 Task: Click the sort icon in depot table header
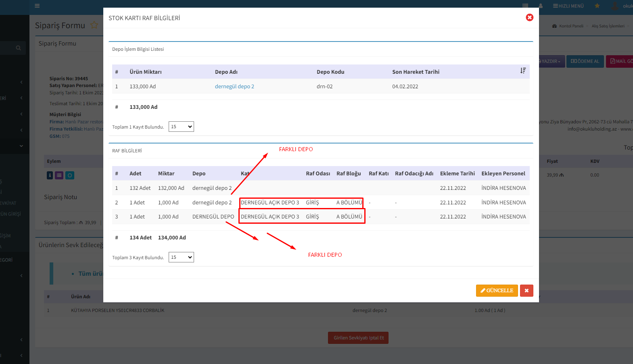pos(523,71)
